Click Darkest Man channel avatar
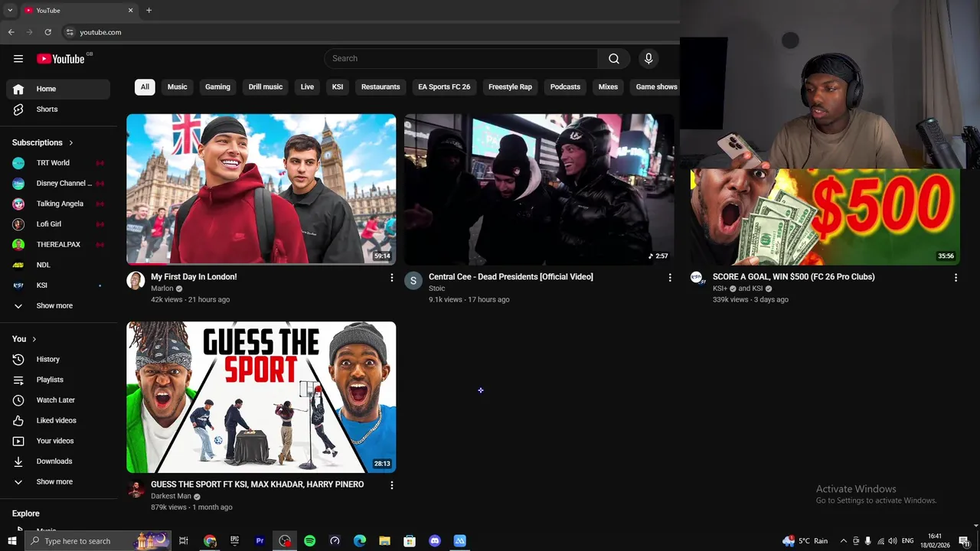980x551 pixels. pyautogui.click(x=136, y=490)
